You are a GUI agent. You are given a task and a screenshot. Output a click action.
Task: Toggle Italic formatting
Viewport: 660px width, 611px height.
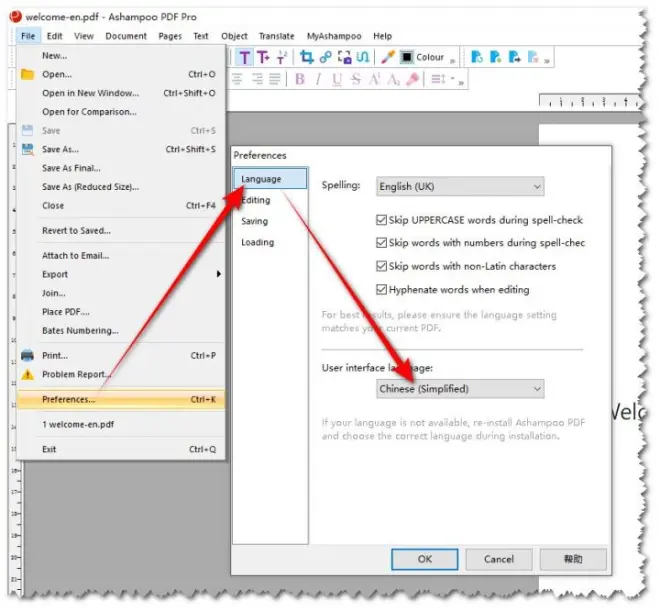(318, 79)
